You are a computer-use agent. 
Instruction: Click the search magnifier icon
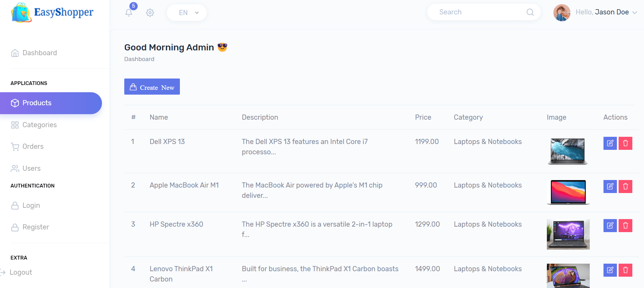click(530, 12)
